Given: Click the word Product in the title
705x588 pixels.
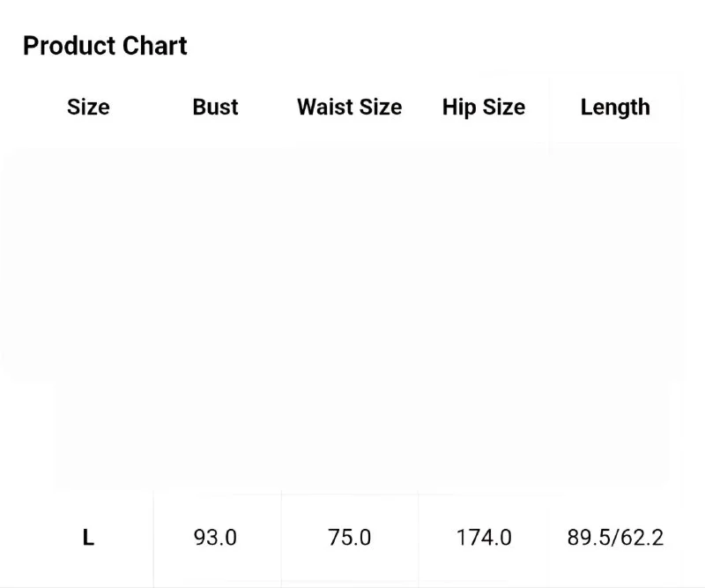Looking at the screenshot, I should point(70,46).
